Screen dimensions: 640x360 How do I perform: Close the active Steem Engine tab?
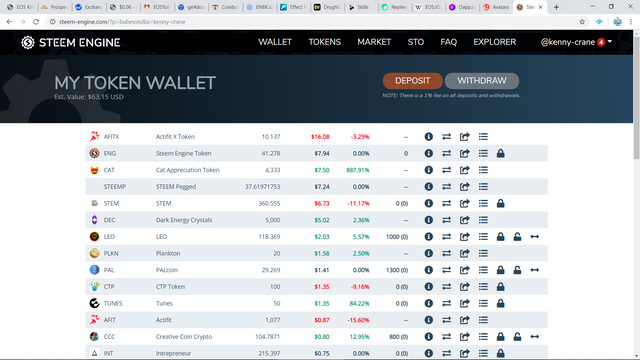(x=540, y=7)
